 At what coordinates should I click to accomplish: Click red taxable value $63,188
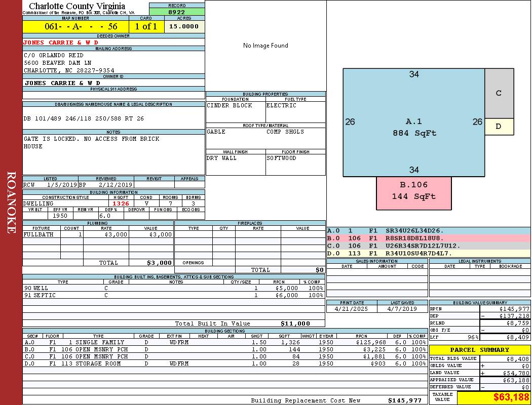[511, 397]
